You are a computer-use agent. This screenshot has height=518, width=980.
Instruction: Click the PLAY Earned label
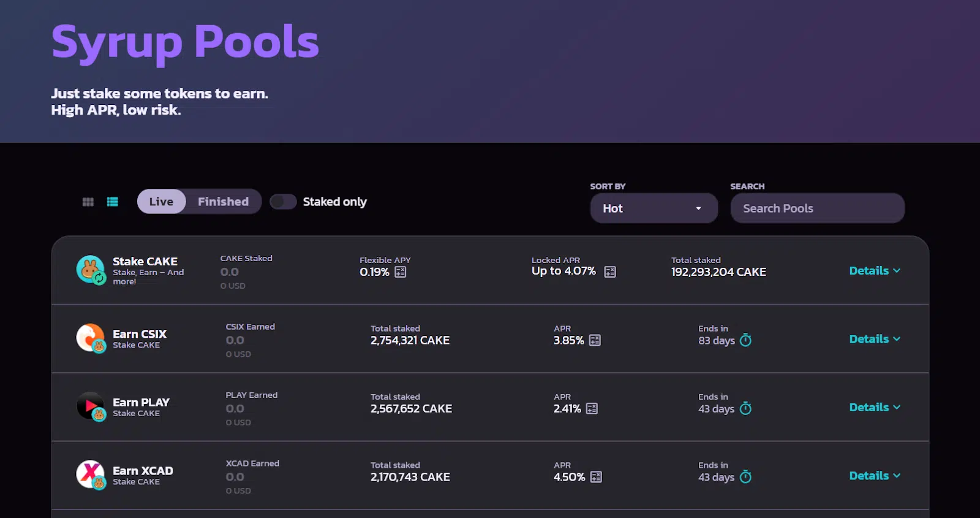point(252,395)
